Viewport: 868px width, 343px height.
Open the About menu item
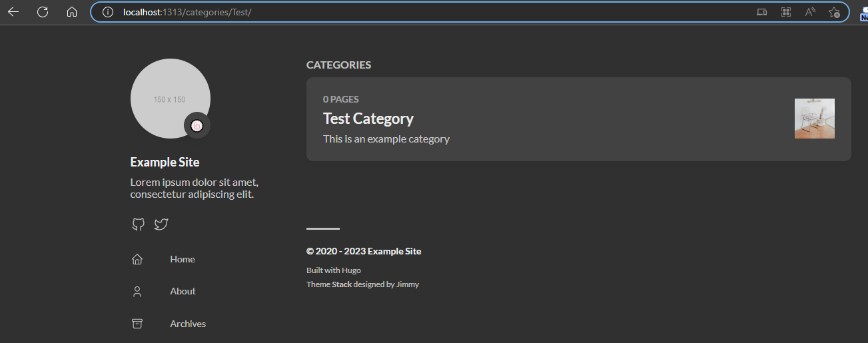183,292
